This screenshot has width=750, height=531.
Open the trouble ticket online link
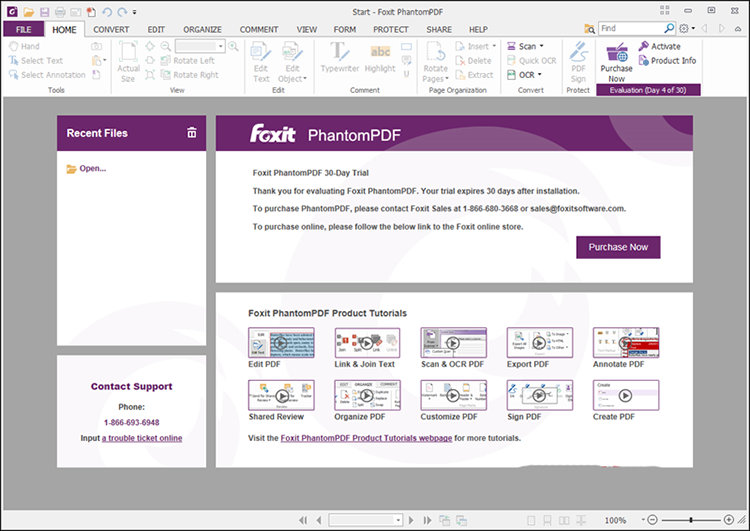point(142,438)
